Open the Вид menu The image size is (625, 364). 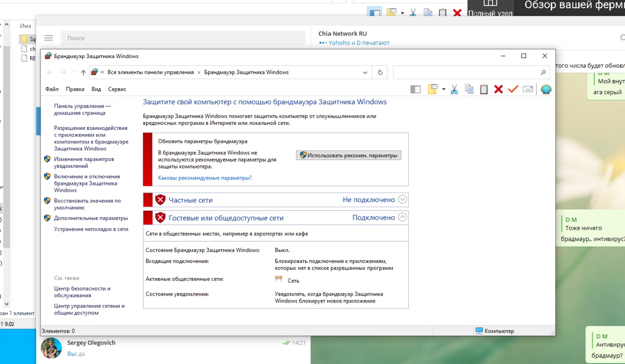click(96, 89)
